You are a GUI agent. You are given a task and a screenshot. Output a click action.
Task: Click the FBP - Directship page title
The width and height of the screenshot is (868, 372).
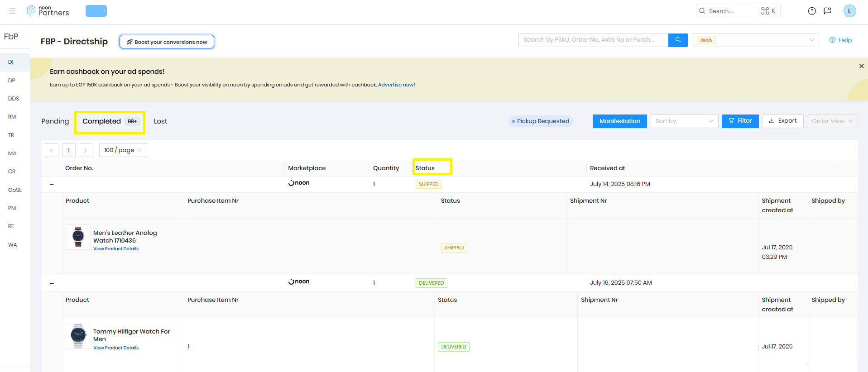[x=74, y=42]
